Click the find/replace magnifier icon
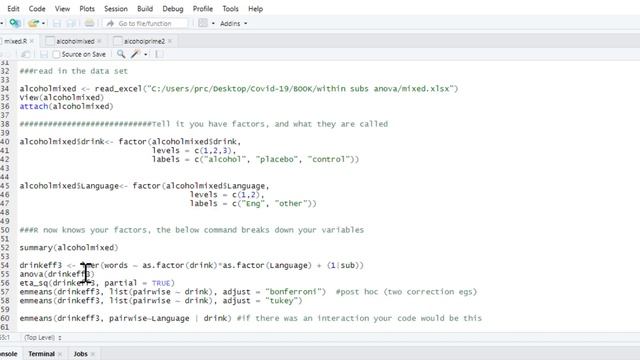This screenshot has height=360, width=640. tap(121, 54)
